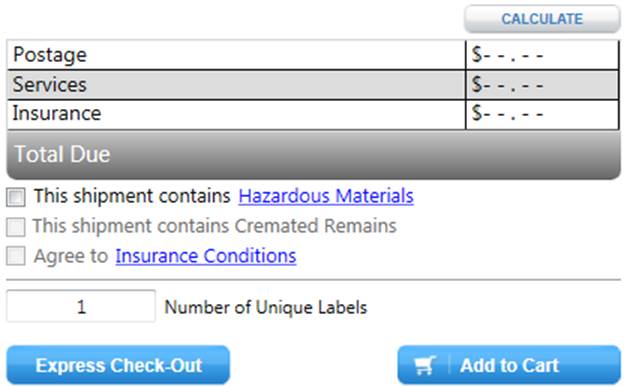
Task: Click the 'Number of Unique Labels' label text
Action: point(266,307)
